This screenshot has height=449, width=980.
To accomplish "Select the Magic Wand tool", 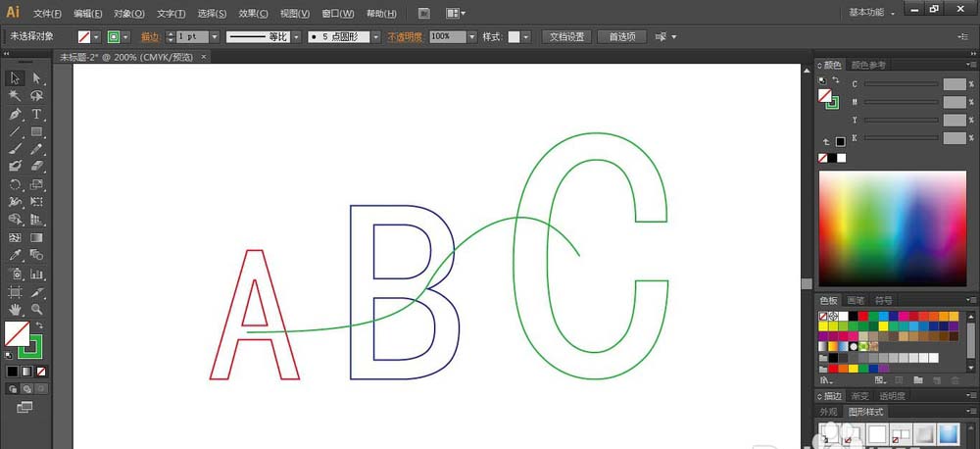I will point(15,96).
